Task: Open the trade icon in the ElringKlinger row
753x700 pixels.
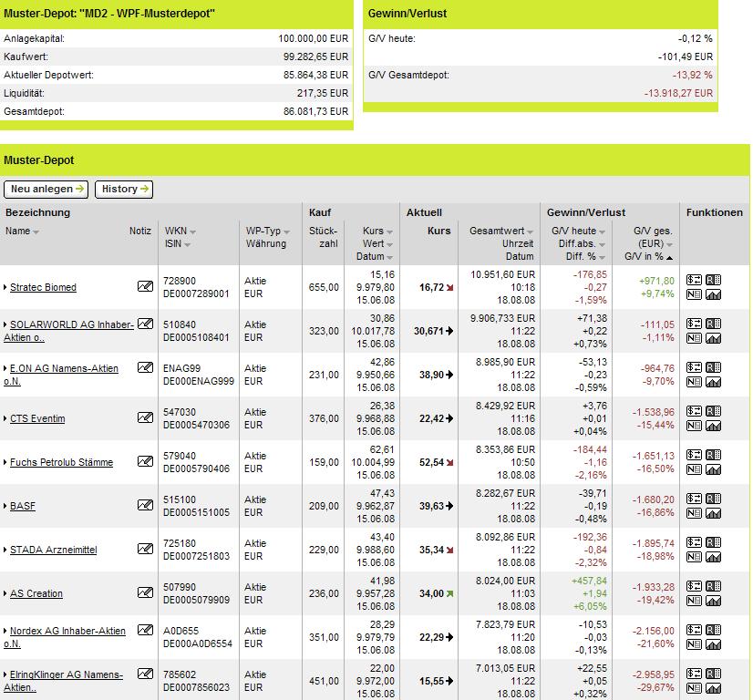Action: tap(694, 674)
